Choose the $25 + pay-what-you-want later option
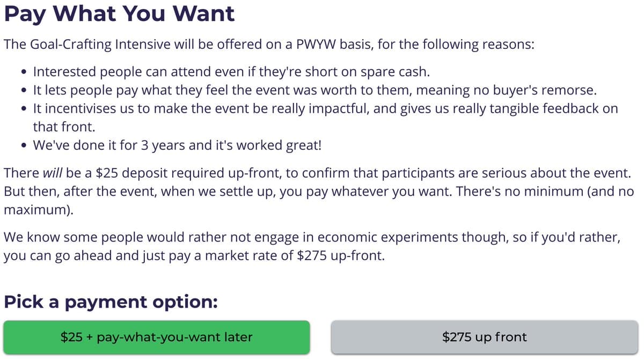Viewport: 644px width, 359px height. (x=156, y=337)
